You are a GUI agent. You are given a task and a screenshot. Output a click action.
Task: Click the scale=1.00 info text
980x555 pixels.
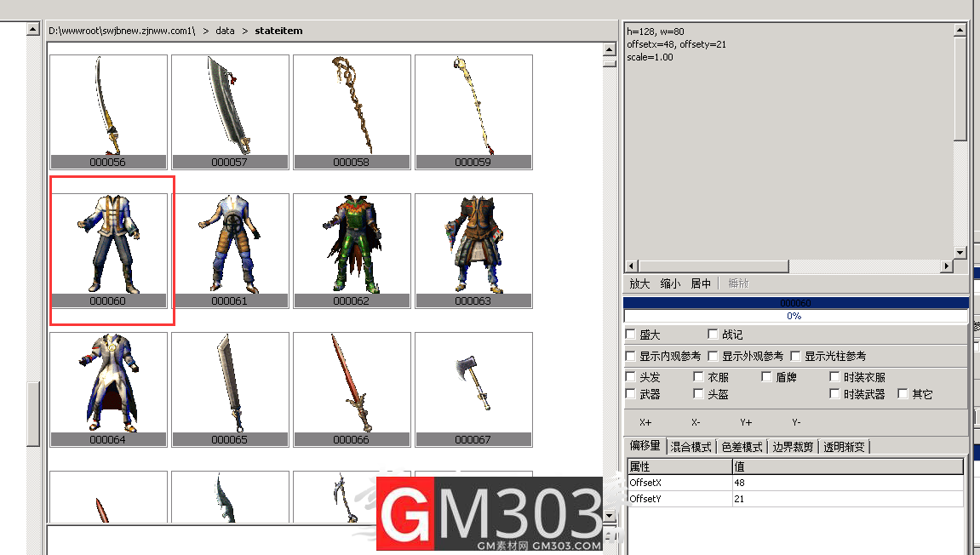(650, 57)
